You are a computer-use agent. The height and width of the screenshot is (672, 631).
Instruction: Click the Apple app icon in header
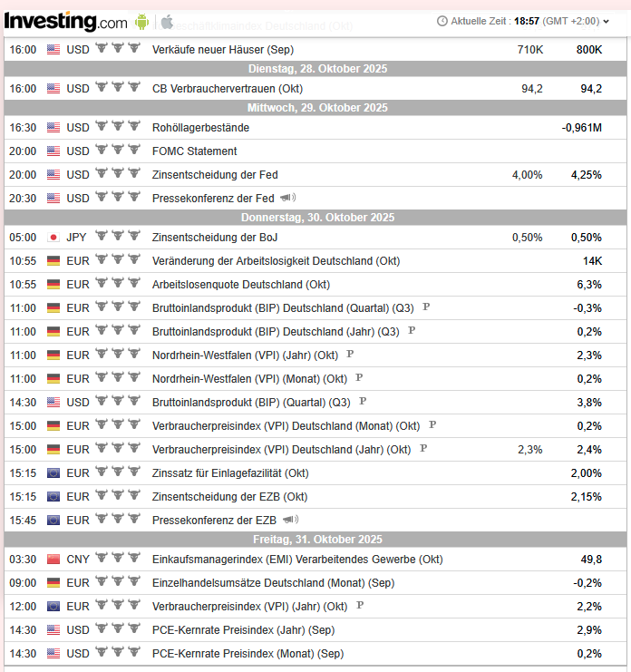tap(167, 22)
